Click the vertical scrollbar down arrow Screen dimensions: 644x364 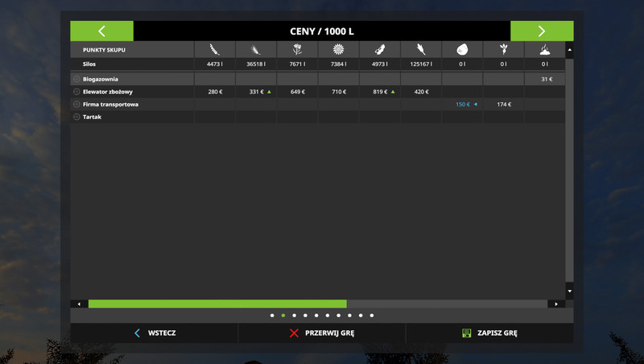point(570,291)
